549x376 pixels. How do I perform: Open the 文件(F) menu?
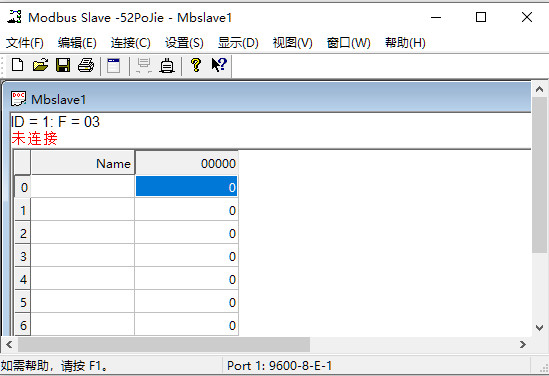coord(25,43)
